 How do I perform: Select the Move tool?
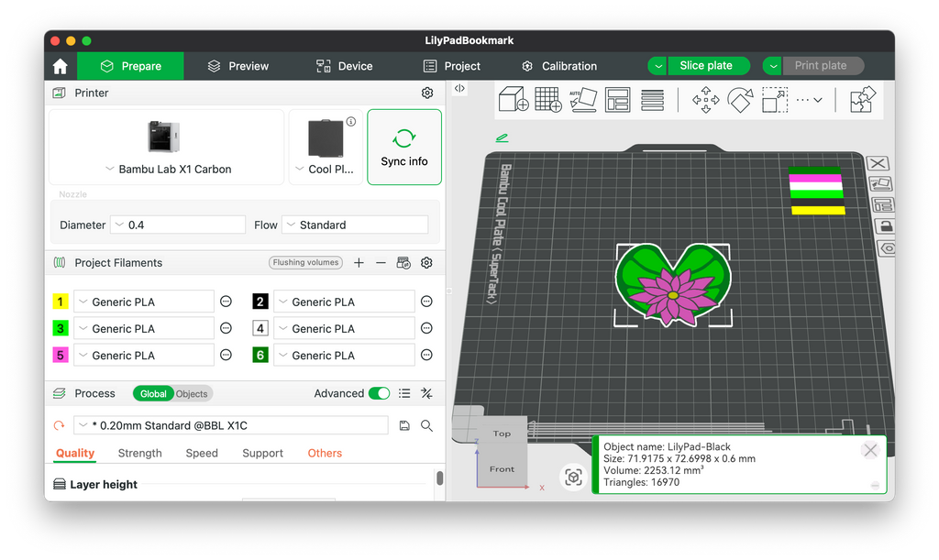tap(705, 100)
